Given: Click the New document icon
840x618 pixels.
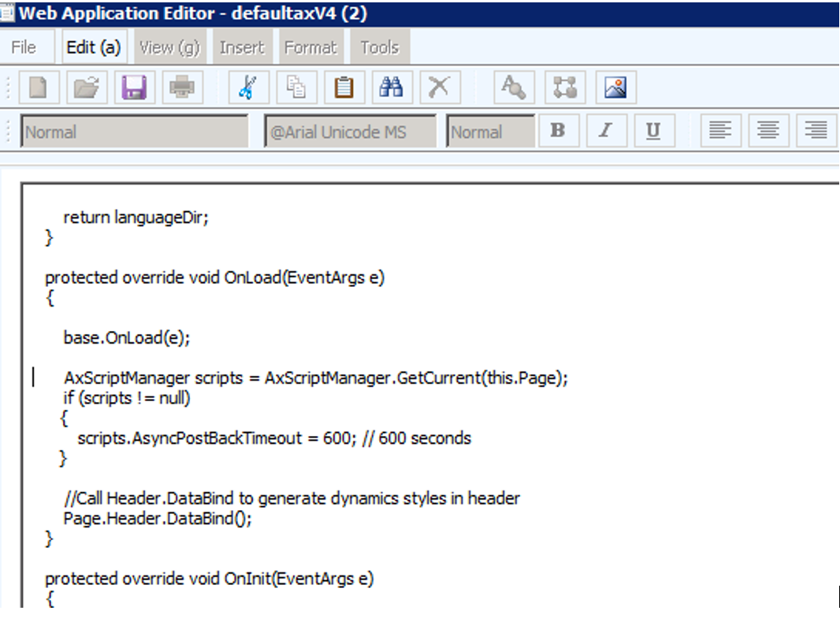Looking at the screenshot, I should pyautogui.click(x=39, y=87).
